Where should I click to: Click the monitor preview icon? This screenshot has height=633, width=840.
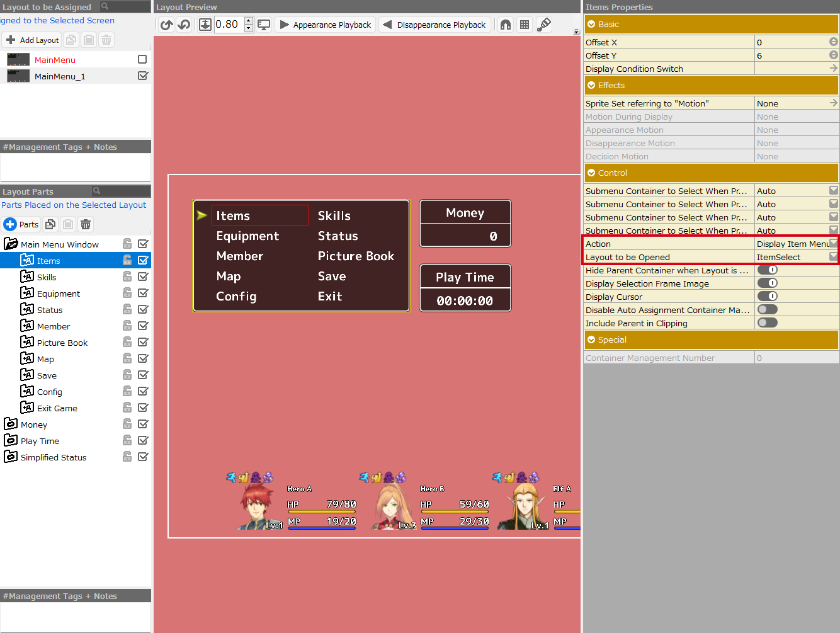[264, 25]
